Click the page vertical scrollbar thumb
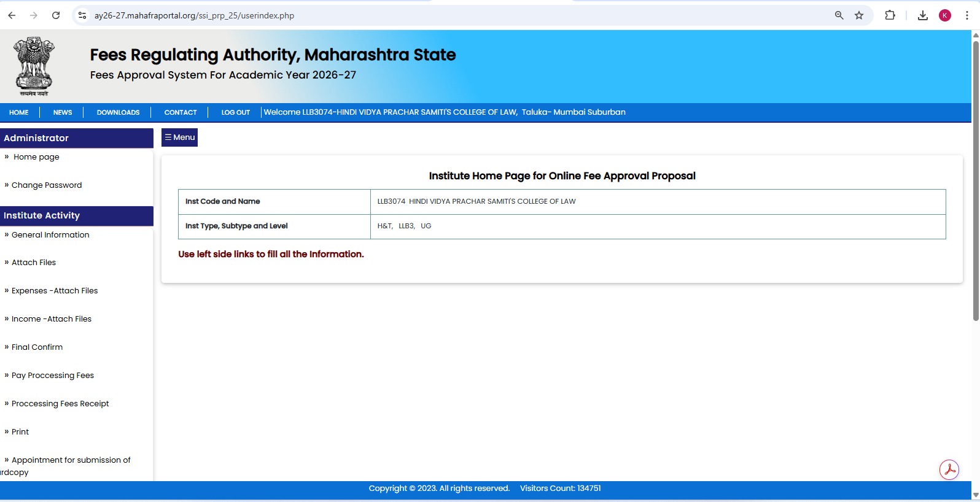980x502 pixels. (x=975, y=178)
